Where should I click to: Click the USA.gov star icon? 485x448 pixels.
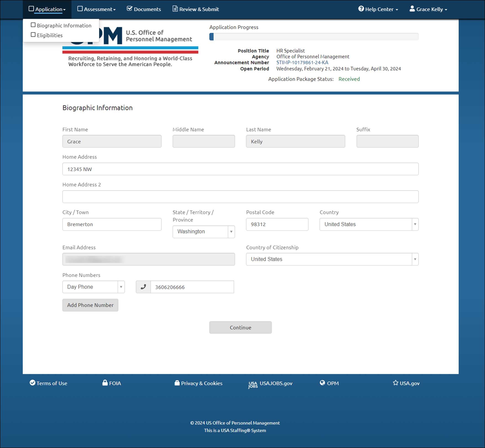(395, 383)
